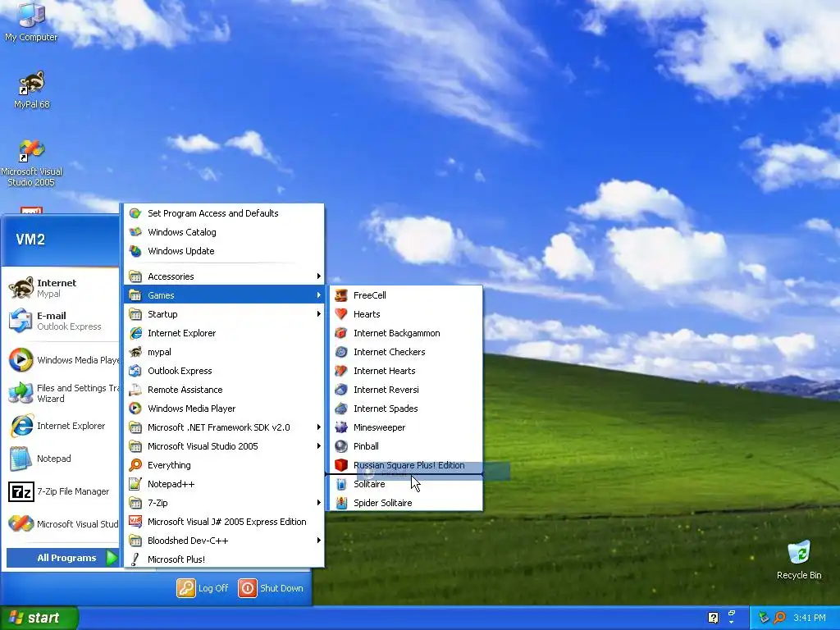Screen dimensions: 840x630
Task: Select the Recycle Bin icon
Action: click(x=799, y=559)
